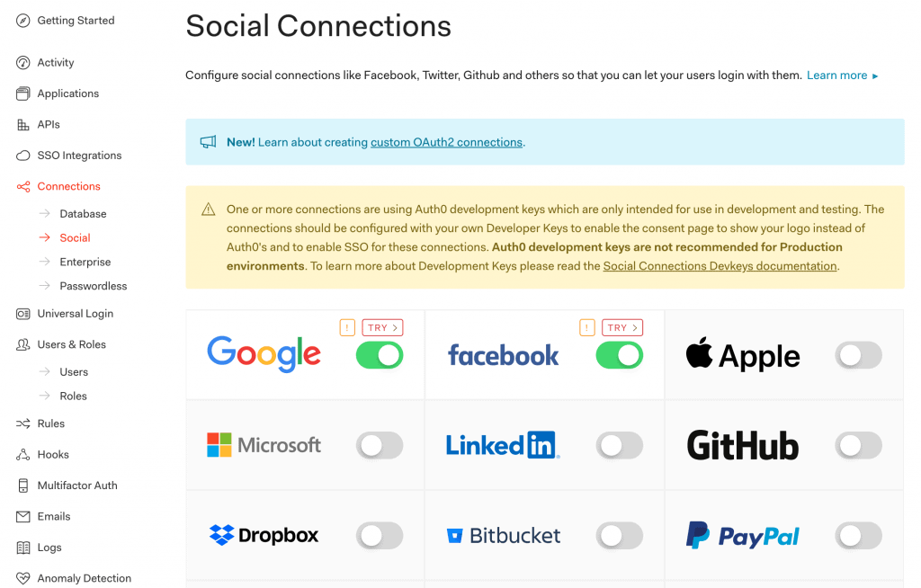Enable the GitHub connection toggle
Screen dimensions: 921x588
click(x=859, y=445)
